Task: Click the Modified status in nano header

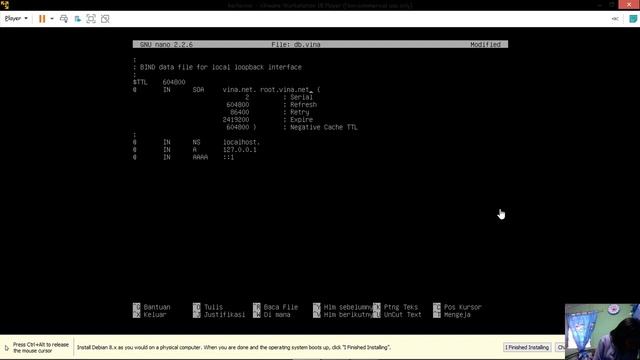Action: [x=485, y=44]
